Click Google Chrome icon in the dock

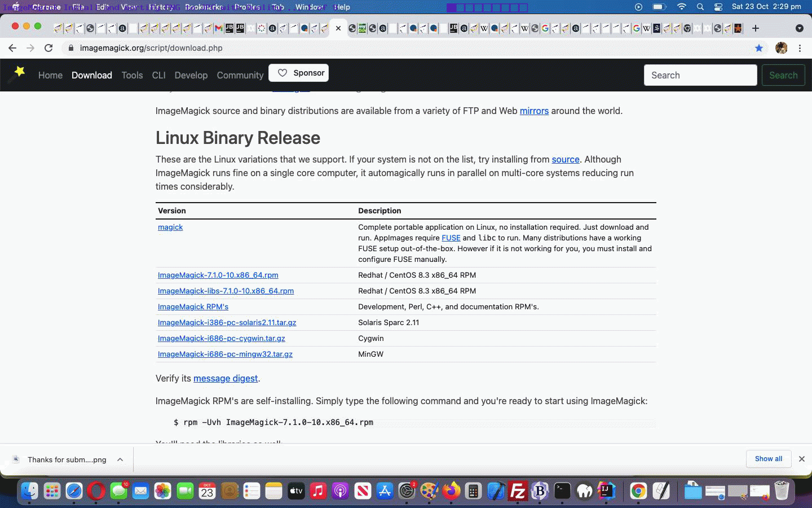[x=638, y=491]
